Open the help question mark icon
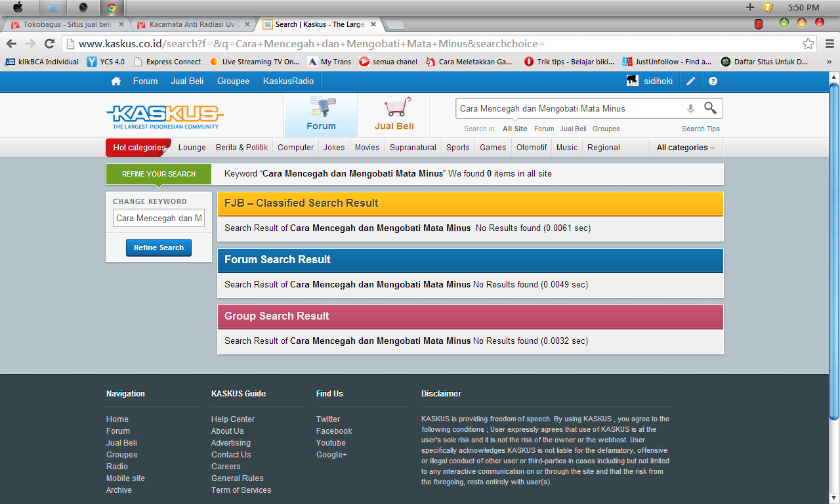840x504 pixels. (713, 81)
